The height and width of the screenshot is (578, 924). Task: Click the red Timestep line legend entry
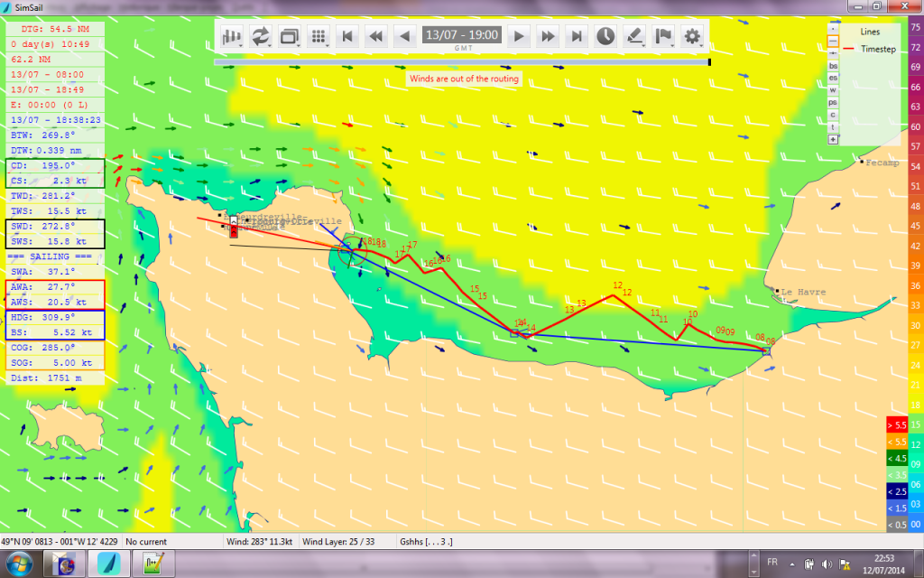pyautogui.click(x=870, y=49)
